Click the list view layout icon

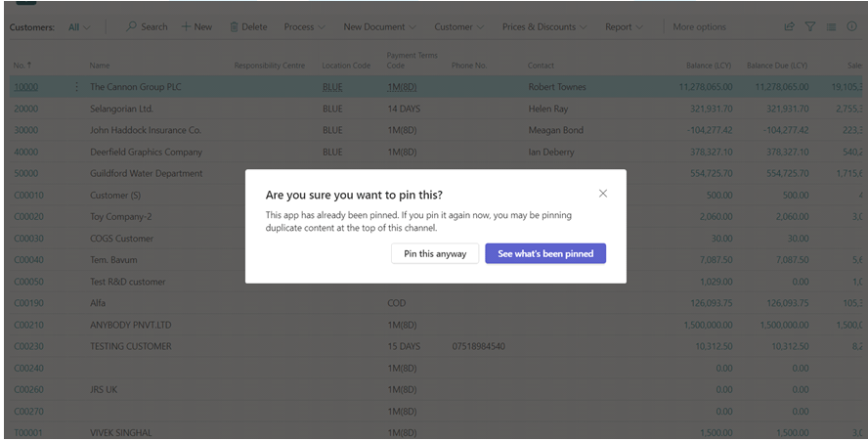click(831, 26)
